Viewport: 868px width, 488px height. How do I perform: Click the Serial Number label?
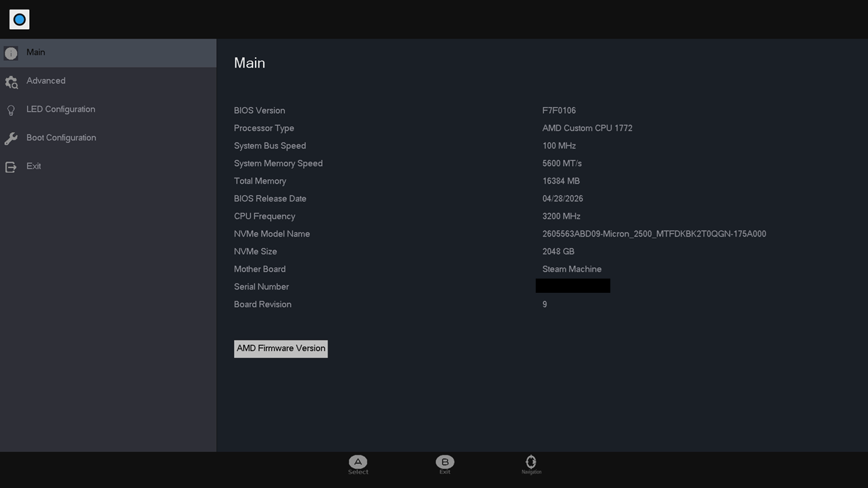click(x=261, y=287)
